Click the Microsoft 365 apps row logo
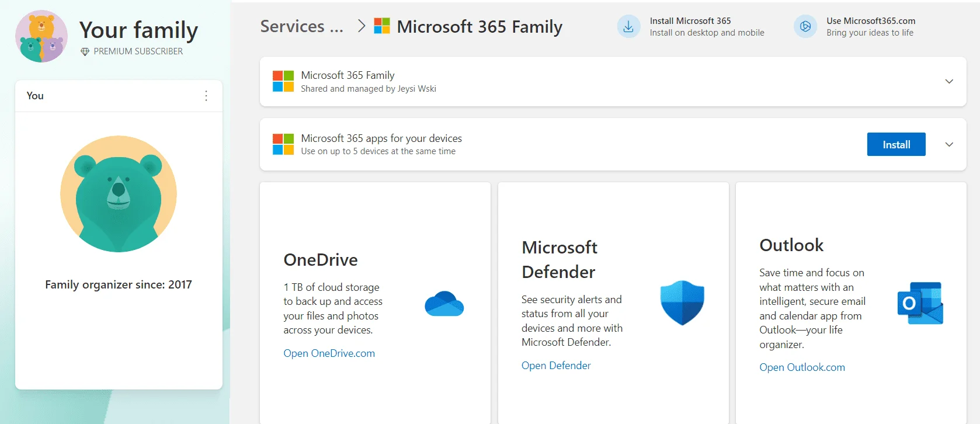The width and height of the screenshot is (980, 424). click(x=283, y=144)
